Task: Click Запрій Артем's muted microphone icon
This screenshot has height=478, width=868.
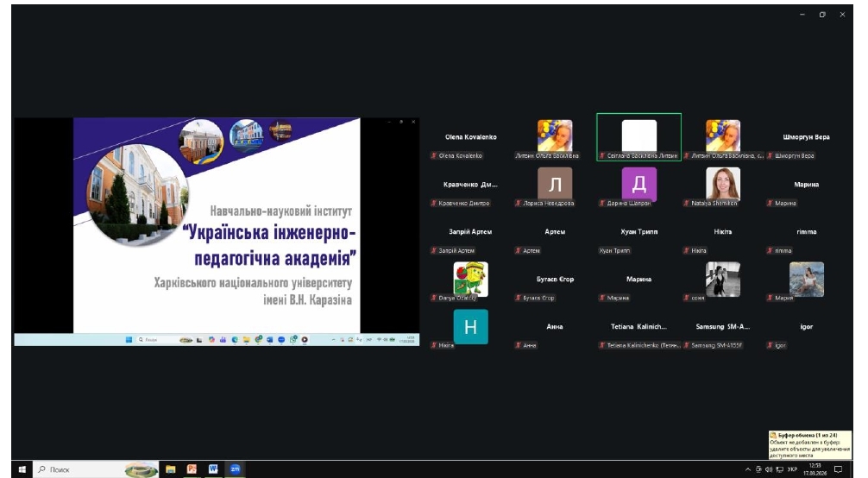Action: [434, 250]
